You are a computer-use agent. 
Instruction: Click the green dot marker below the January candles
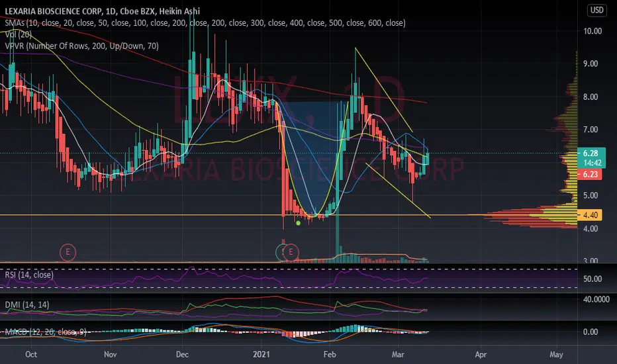point(299,223)
